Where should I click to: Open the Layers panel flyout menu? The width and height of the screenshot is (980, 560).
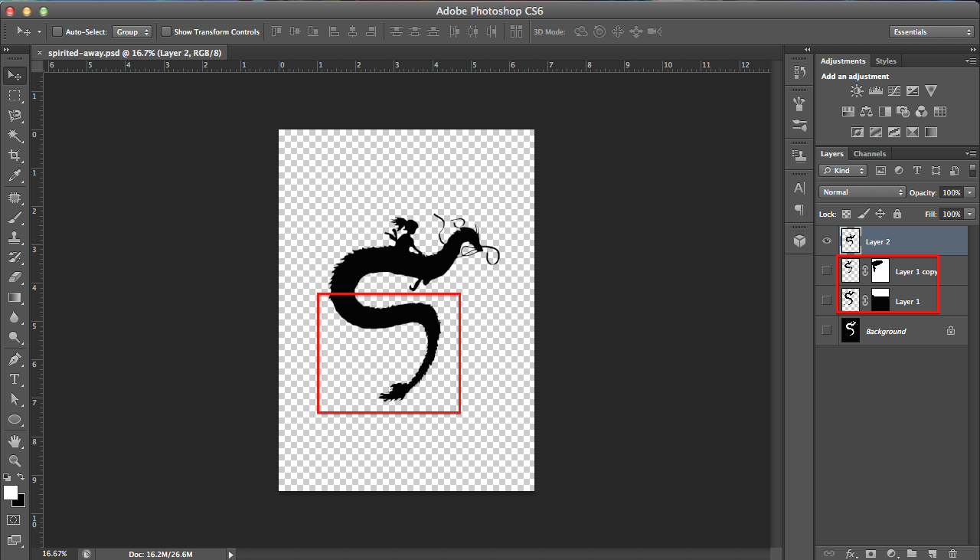point(971,153)
